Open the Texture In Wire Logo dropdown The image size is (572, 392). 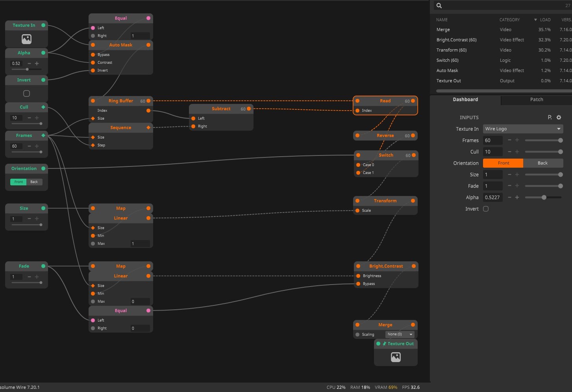(x=523, y=129)
